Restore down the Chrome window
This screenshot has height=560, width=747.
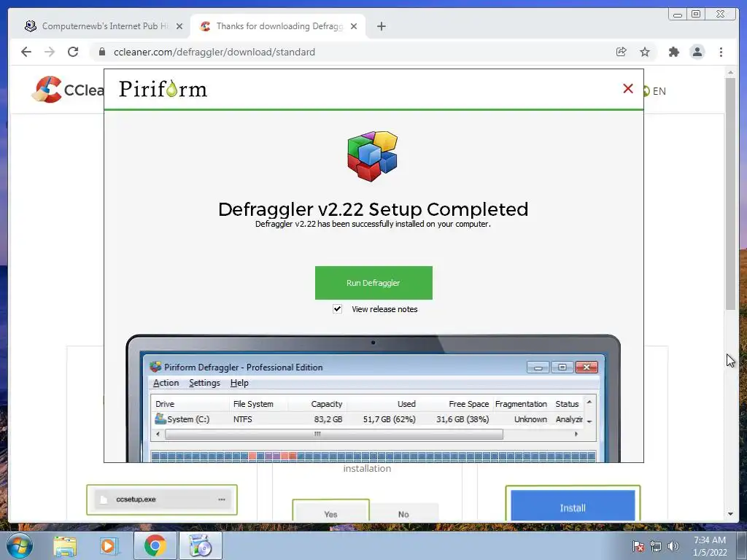coord(696,15)
